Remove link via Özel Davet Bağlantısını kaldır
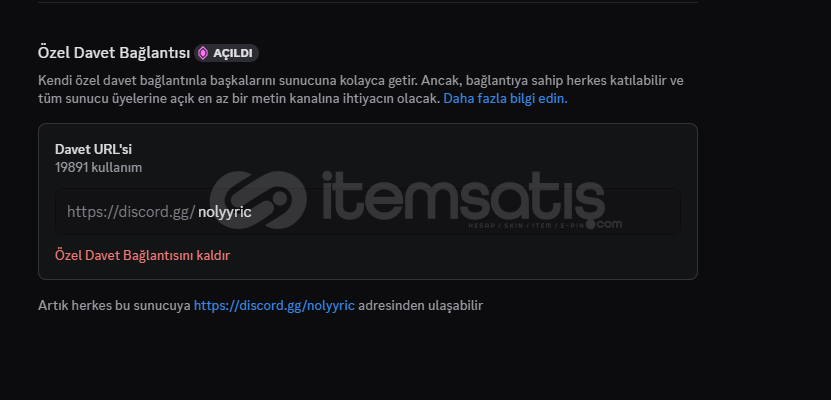This screenshot has height=400, width=831. 143,255
